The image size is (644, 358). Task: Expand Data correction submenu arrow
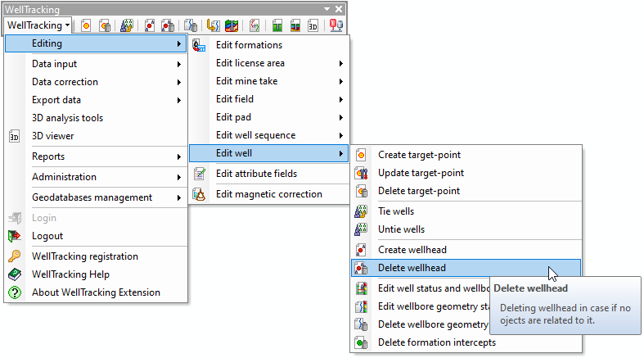tap(179, 82)
